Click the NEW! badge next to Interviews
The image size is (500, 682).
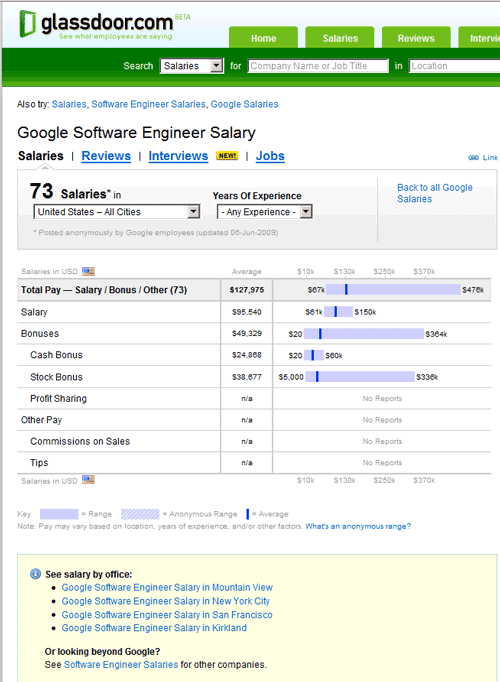pyautogui.click(x=227, y=156)
